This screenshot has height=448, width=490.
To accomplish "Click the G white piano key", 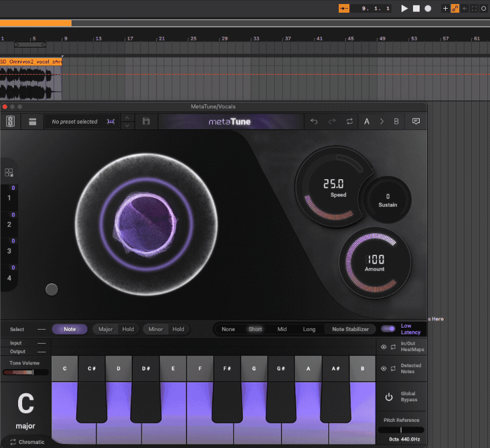I will coord(257,433).
